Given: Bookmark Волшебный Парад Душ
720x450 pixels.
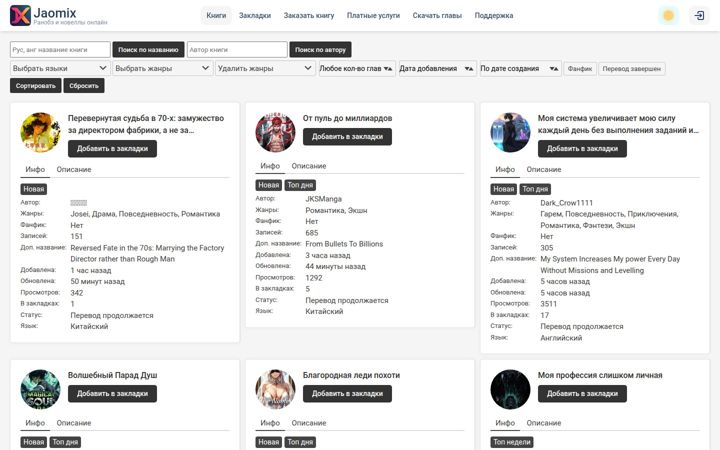Looking at the screenshot, I should (112, 394).
